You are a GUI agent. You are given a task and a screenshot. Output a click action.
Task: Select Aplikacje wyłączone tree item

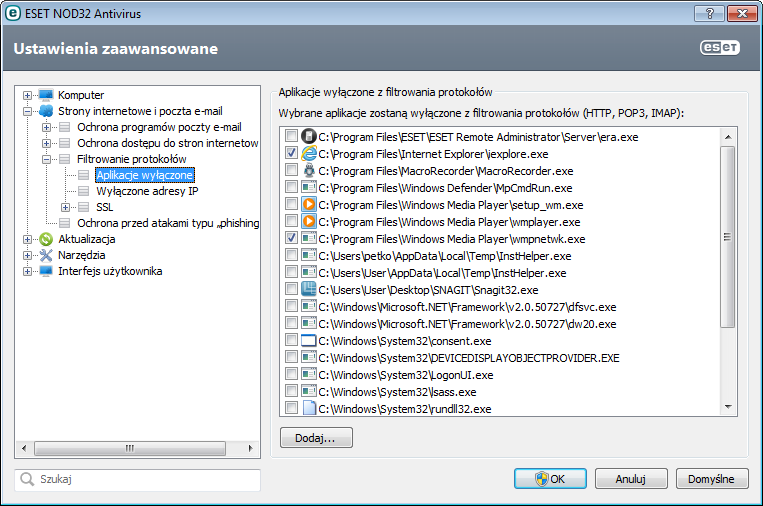pyautogui.click(x=145, y=175)
